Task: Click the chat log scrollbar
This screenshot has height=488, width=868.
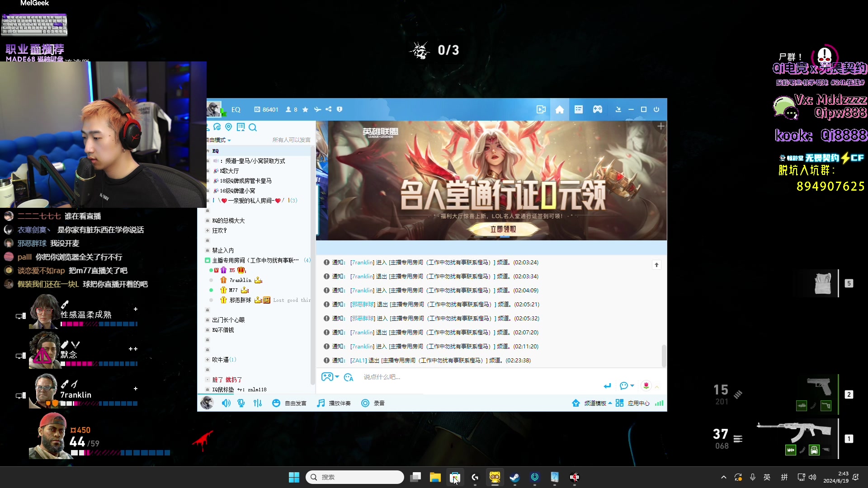Action: tap(664, 356)
